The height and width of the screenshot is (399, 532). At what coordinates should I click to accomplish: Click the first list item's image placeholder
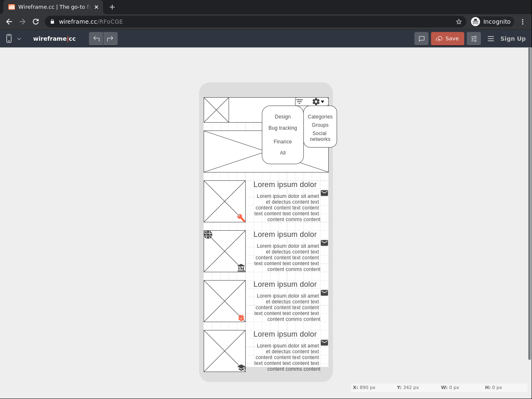[224, 201]
